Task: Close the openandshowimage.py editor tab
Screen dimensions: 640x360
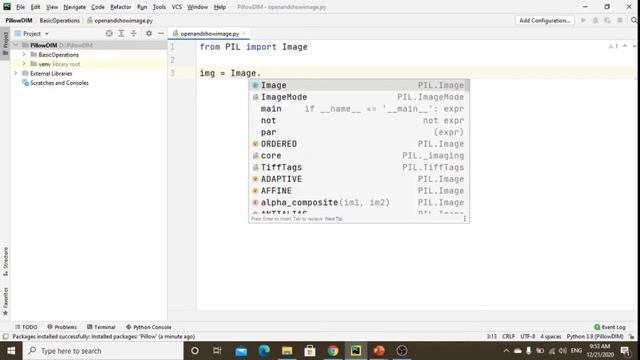Action: 244,33
